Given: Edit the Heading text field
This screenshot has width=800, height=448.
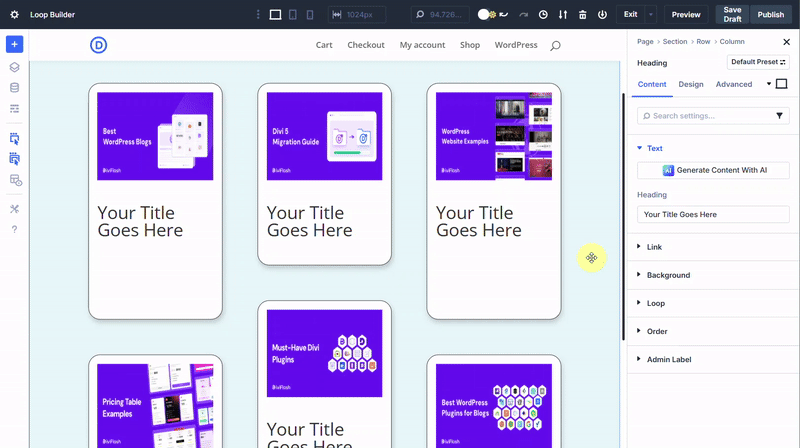Looking at the screenshot, I should coord(713,214).
